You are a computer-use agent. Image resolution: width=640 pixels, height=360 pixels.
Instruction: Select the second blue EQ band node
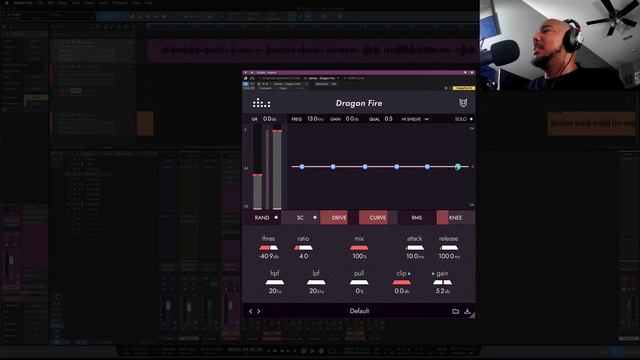click(333, 167)
